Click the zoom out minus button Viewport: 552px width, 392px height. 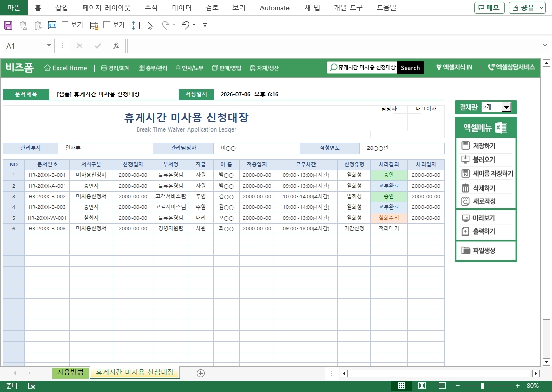click(457, 386)
